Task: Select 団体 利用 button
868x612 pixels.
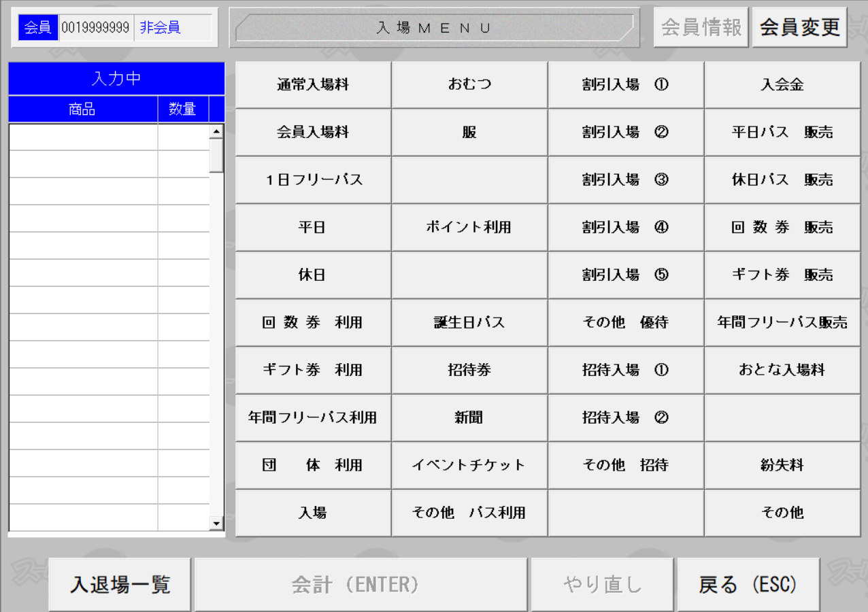Action: coord(313,466)
